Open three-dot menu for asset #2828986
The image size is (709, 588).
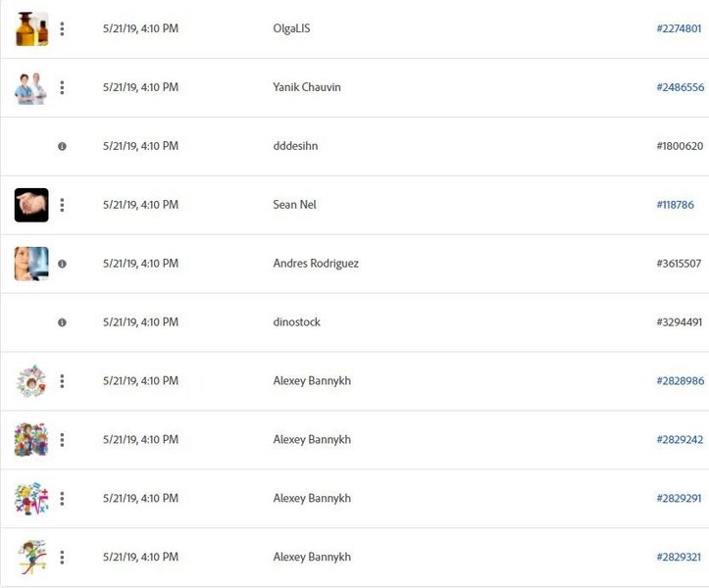(62, 381)
